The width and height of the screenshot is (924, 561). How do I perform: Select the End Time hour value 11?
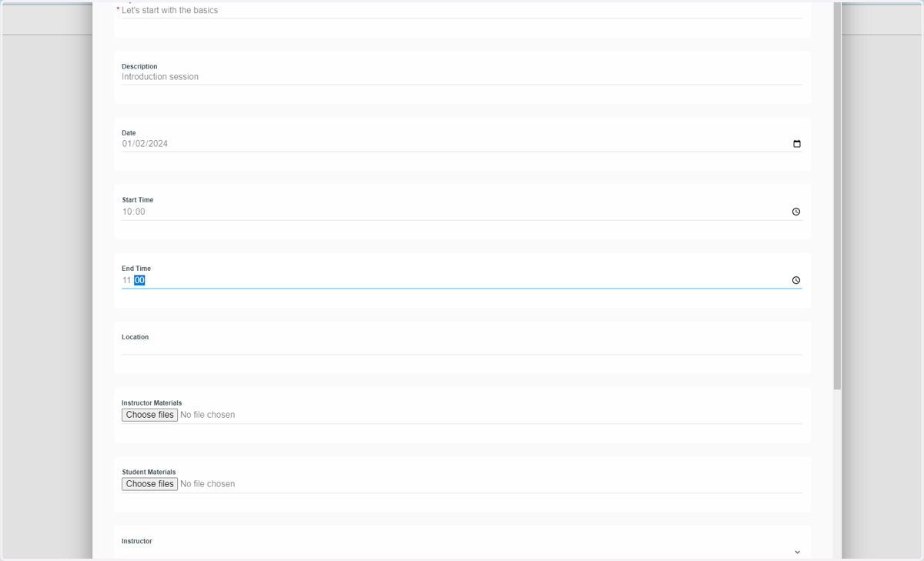[126, 281]
